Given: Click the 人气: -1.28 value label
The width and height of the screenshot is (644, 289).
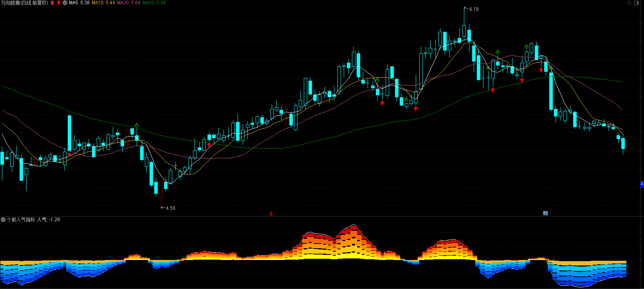Looking at the screenshot, I should 49,220.
